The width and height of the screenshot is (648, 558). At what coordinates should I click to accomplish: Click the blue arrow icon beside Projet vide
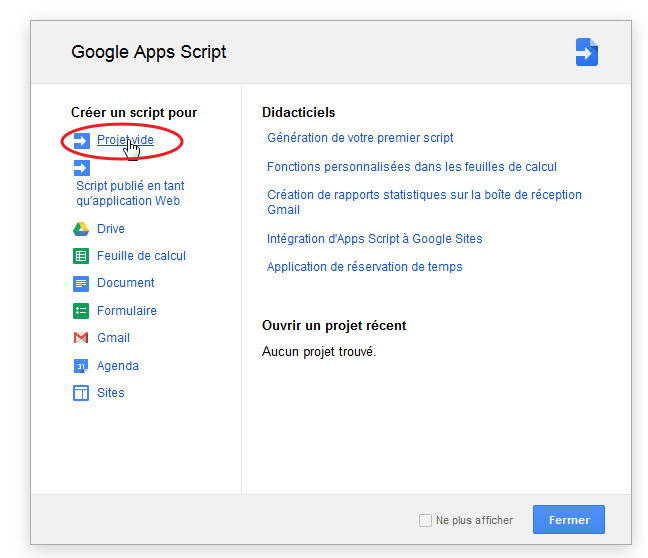point(81,141)
